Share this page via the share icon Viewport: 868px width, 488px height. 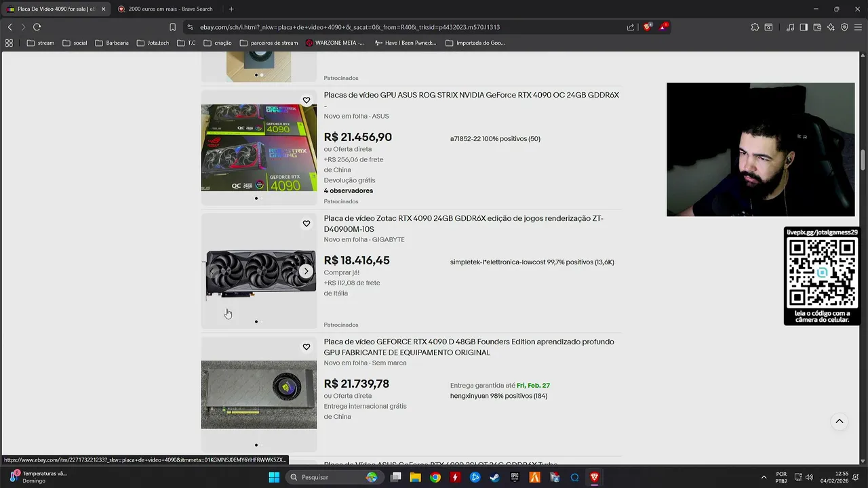pyautogui.click(x=631, y=27)
